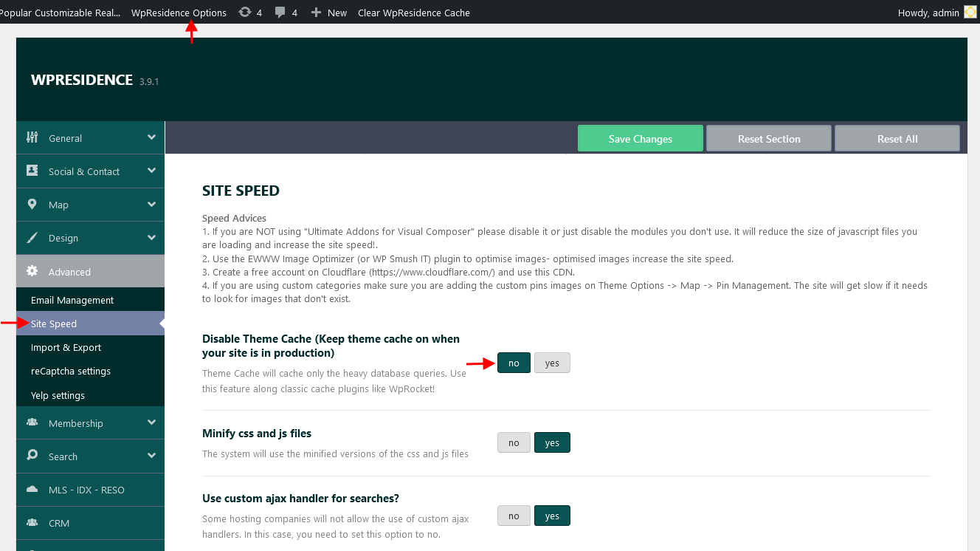Click the plus icon beside New
The height and width of the screenshot is (551, 980).
tap(316, 13)
